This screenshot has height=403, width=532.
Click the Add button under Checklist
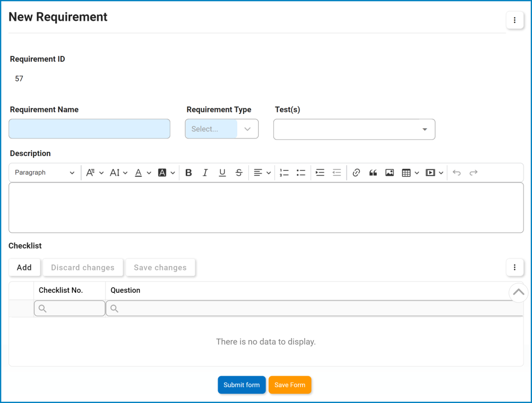(24, 267)
